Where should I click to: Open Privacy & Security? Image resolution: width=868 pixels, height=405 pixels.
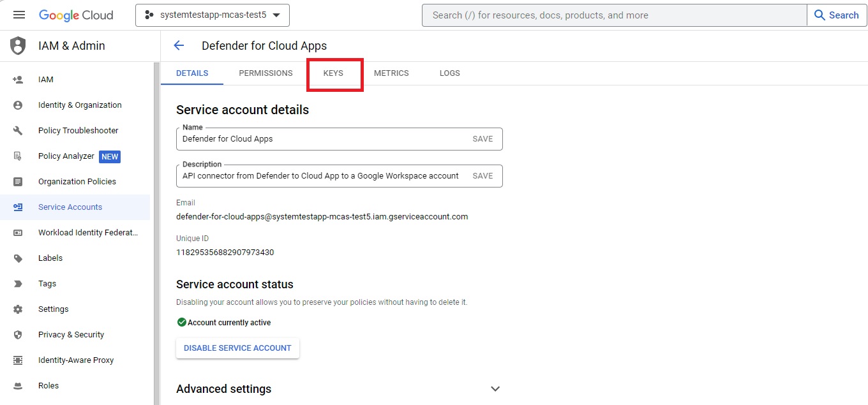(71, 335)
